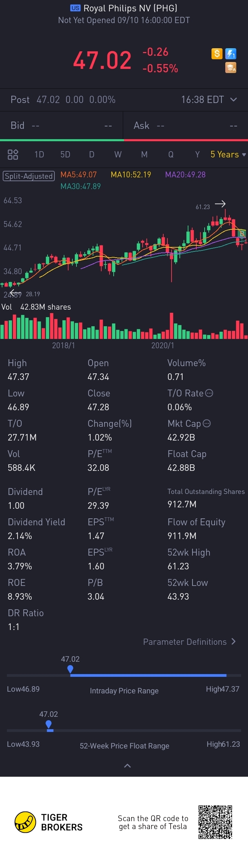
Task: Open the chart layout grid icon
Action: [13, 154]
